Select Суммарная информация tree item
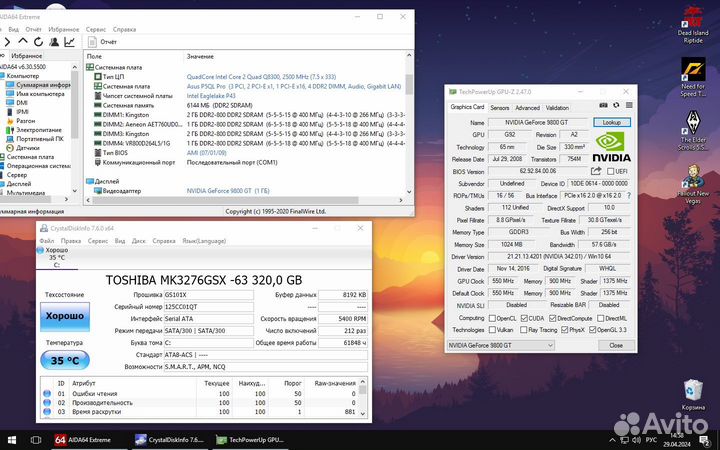Screen dimensions: 720x450 coord(38,85)
